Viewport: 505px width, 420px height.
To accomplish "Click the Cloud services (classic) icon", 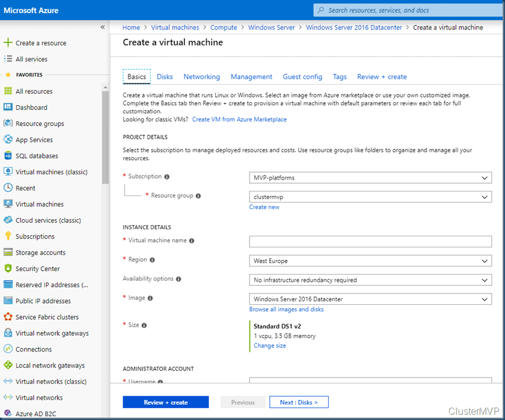I will [8, 220].
